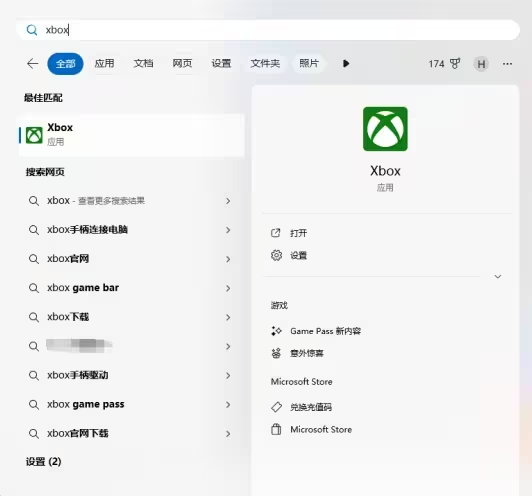532x496 pixels.
Task: Open 兑换充值码 link
Action: pyautogui.click(x=311, y=407)
